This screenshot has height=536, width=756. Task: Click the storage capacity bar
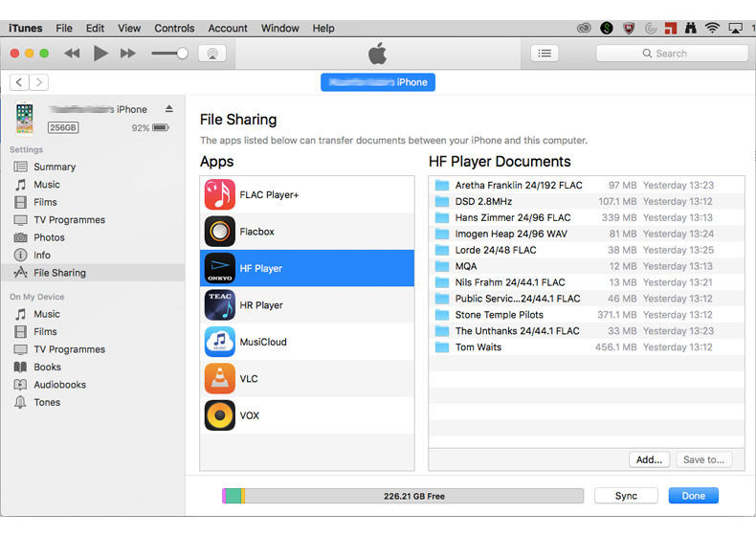click(x=403, y=496)
